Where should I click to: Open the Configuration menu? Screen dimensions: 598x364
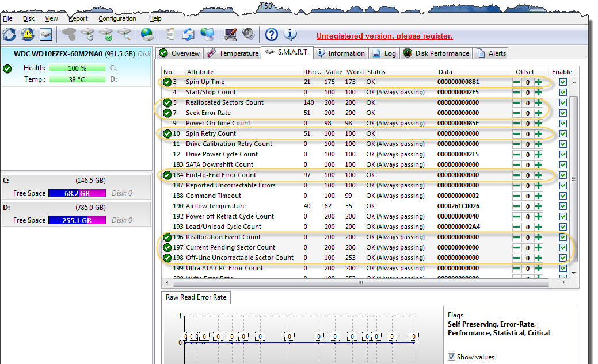[x=117, y=18]
